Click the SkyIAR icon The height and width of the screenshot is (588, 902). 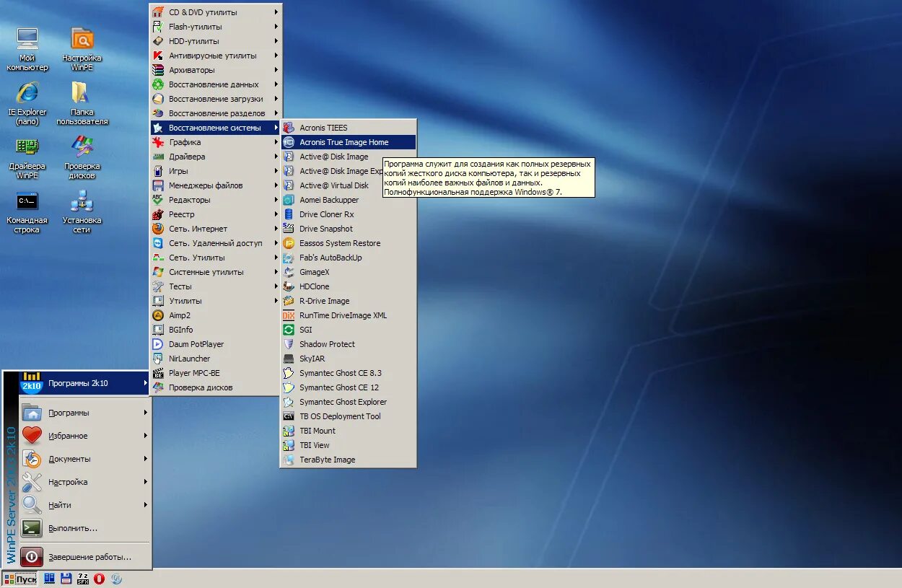(289, 359)
